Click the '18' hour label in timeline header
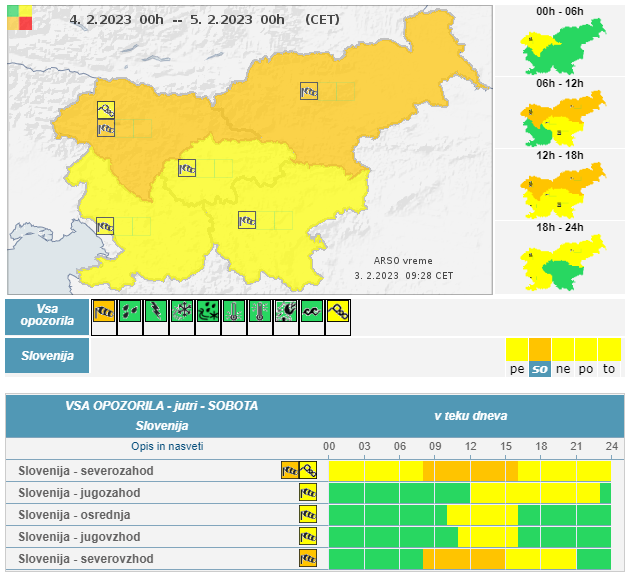 541,446
